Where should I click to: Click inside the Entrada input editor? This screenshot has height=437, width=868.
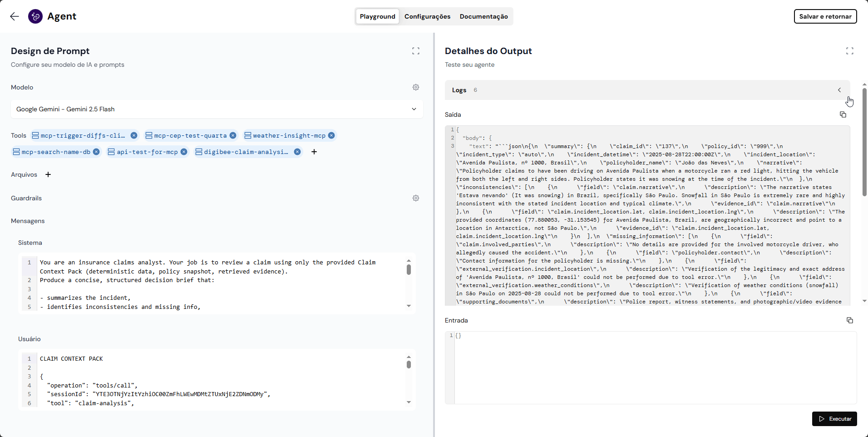(654, 367)
